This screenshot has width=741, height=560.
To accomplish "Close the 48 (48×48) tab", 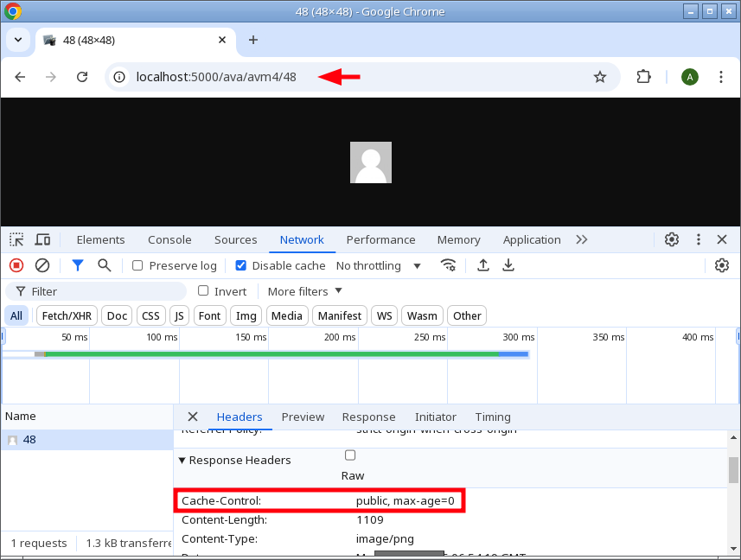I will 222,40.
